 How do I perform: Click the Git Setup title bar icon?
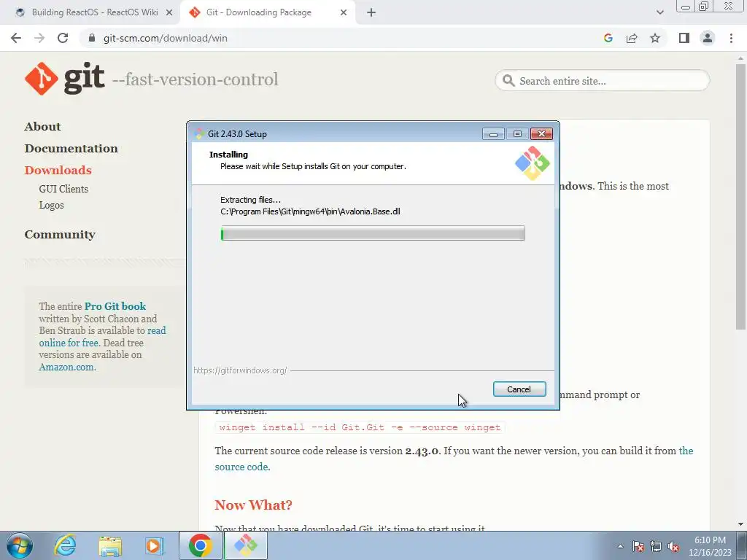pyautogui.click(x=199, y=134)
